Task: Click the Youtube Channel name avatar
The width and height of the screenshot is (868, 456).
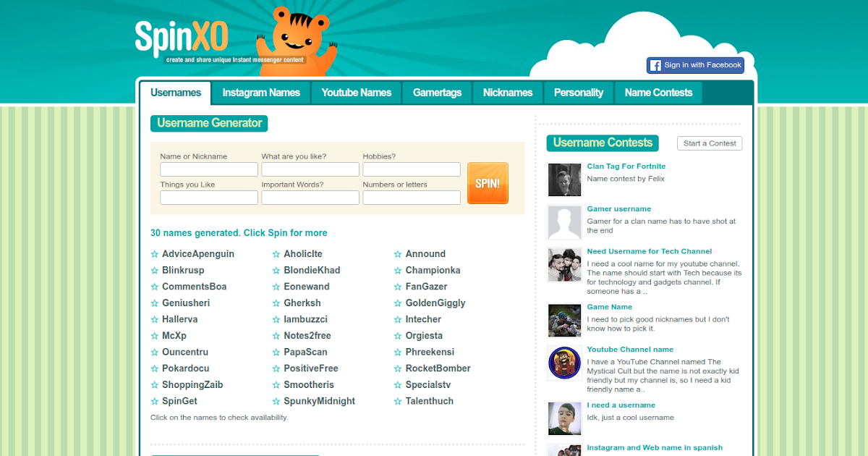Action: (x=565, y=363)
